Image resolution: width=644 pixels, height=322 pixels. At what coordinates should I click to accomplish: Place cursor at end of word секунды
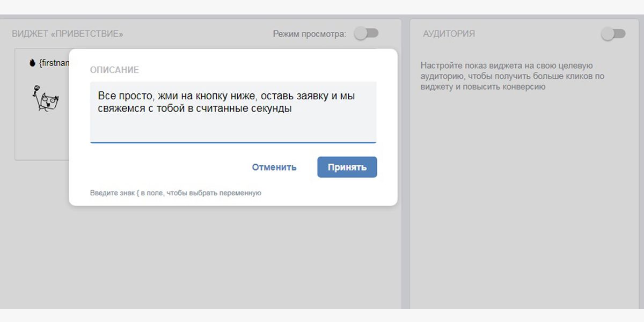click(x=292, y=108)
